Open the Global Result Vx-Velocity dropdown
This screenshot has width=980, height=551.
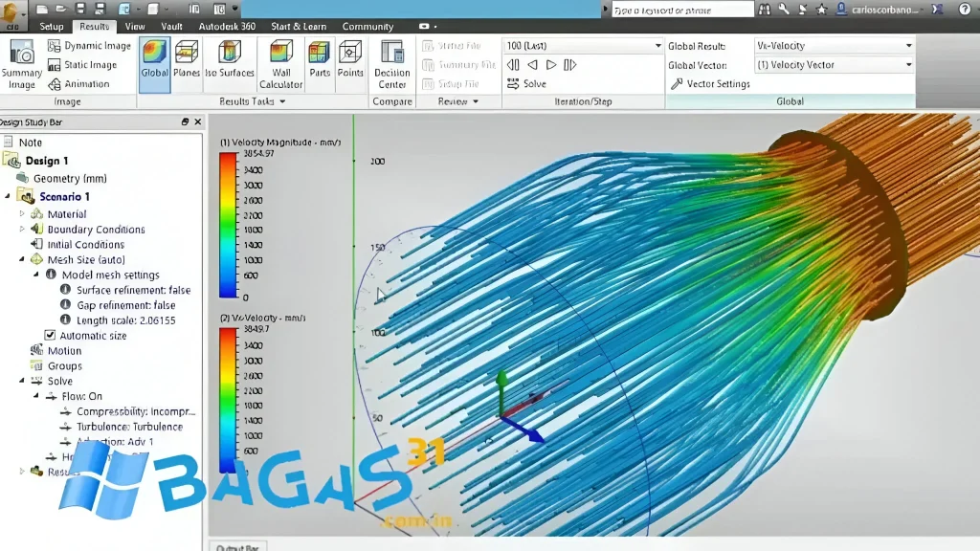(835, 46)
